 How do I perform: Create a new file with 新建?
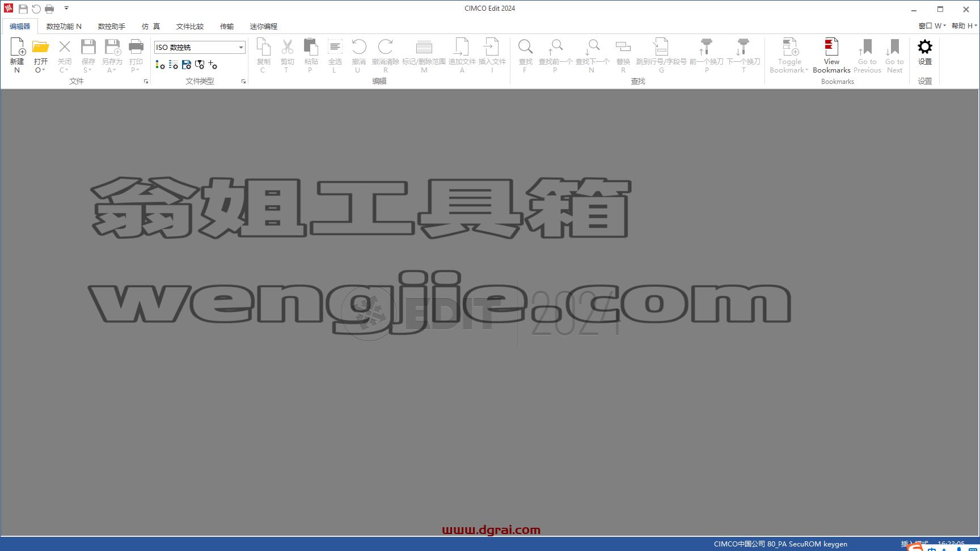17,55
